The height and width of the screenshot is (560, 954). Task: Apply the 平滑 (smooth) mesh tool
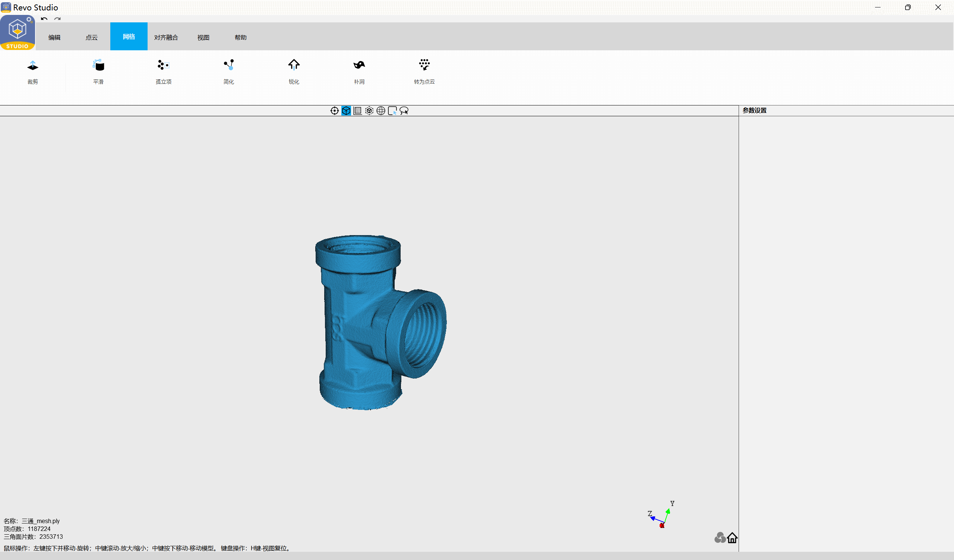[98, 72]
